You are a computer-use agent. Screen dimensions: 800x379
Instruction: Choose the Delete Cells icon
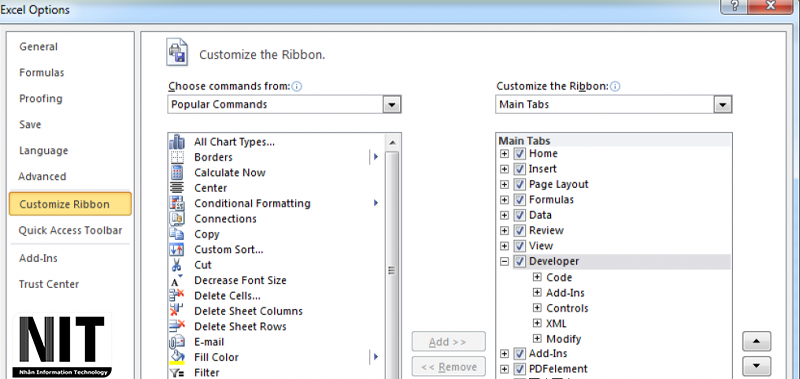pyautogui.click(x=177, y=295)
